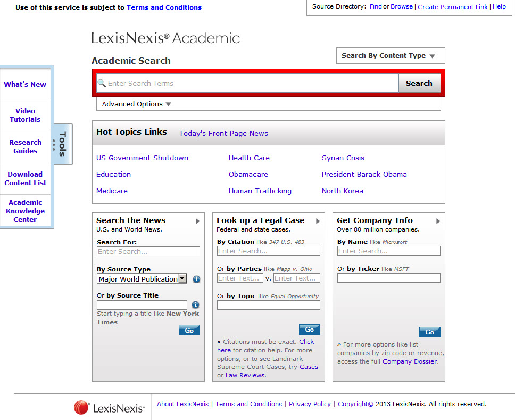
Task: Expand Advanced Options
Action: click(x=136, y=104)
